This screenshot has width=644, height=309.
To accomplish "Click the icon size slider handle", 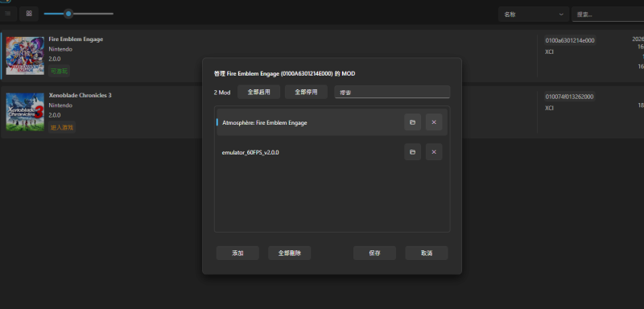I will [68, 14].
